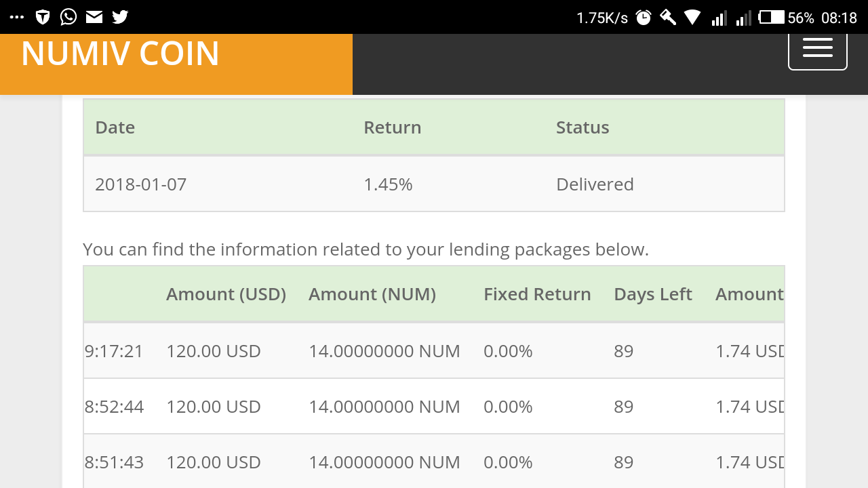The height and width of the screenshot is (488, 868).
Task: Click the Return column header
Action: pyautogui.click(x=392, y=127)
